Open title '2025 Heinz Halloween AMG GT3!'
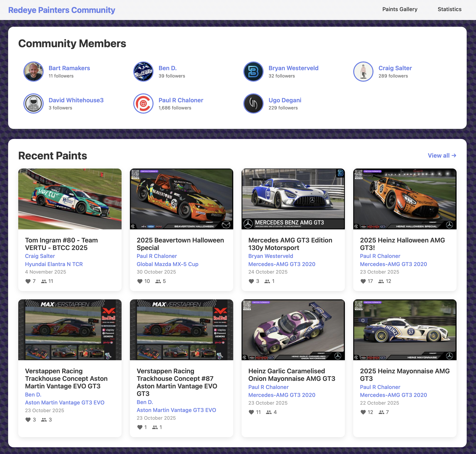Screen dimensions: 476x454 [402, 244]
